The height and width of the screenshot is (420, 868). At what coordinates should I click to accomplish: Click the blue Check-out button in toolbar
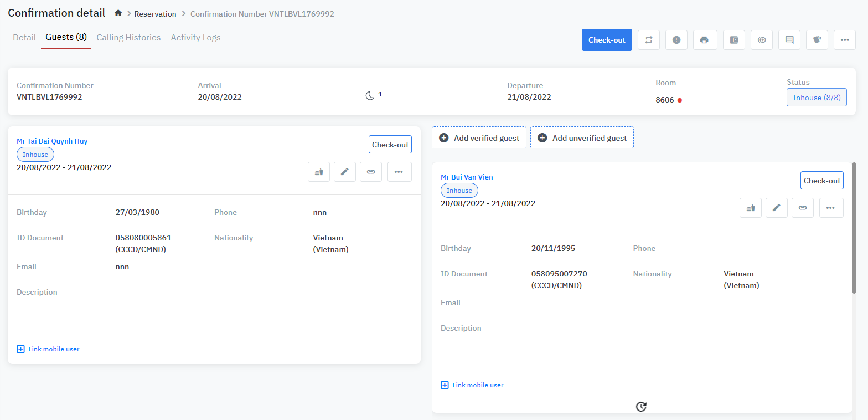click(606, 40)
